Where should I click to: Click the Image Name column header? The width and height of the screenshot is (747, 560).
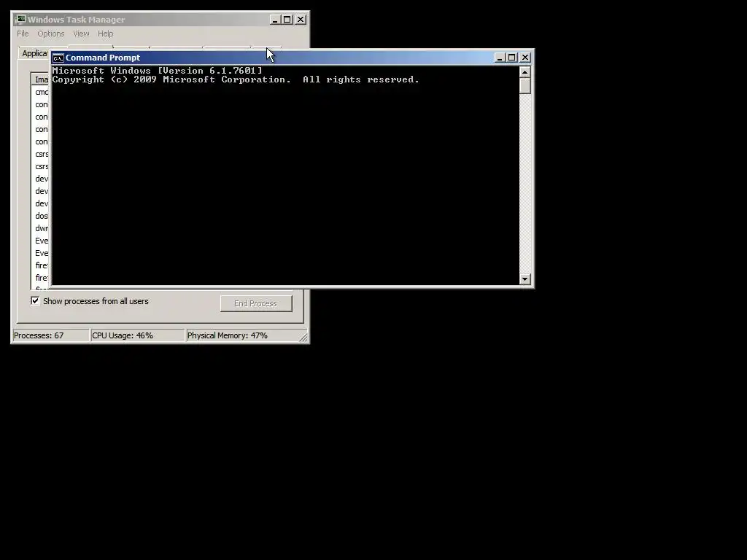pos(41,79)
